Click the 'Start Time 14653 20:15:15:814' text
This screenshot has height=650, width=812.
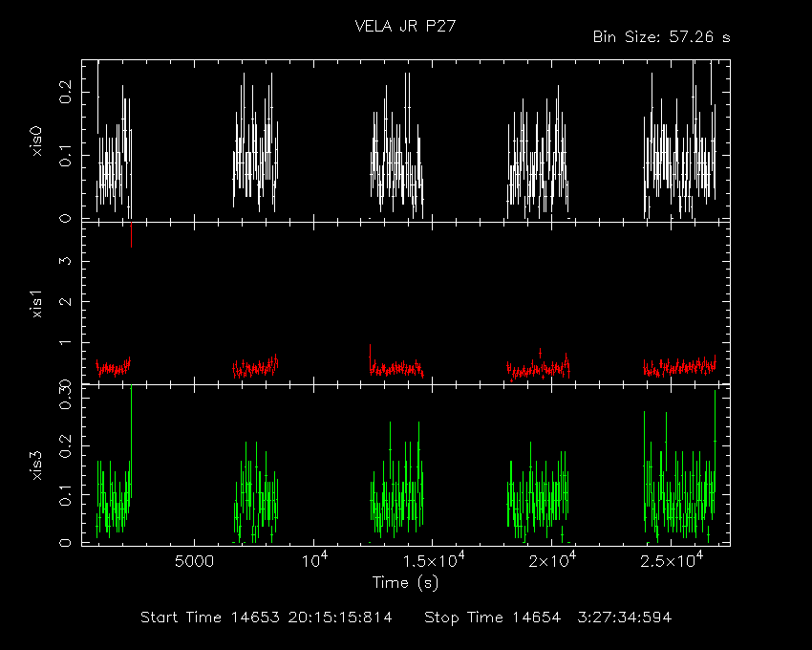(267, 617)
